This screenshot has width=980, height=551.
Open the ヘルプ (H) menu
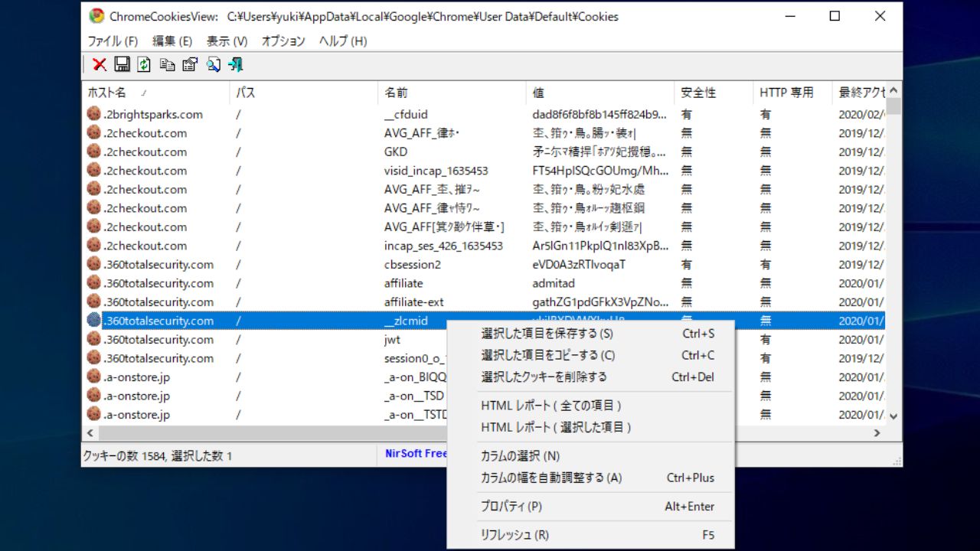tap(343, 41)
